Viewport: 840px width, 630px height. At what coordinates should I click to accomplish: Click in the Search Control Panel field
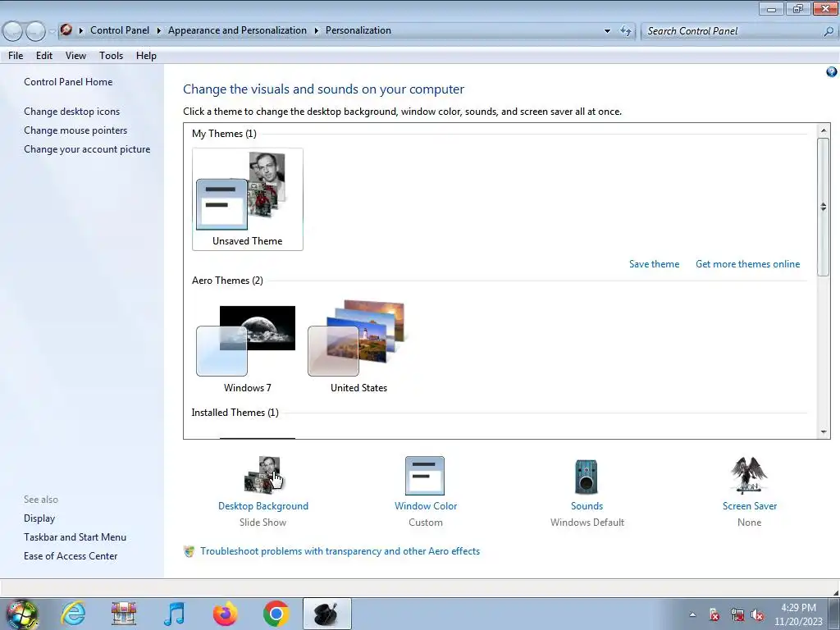point(732,31)
